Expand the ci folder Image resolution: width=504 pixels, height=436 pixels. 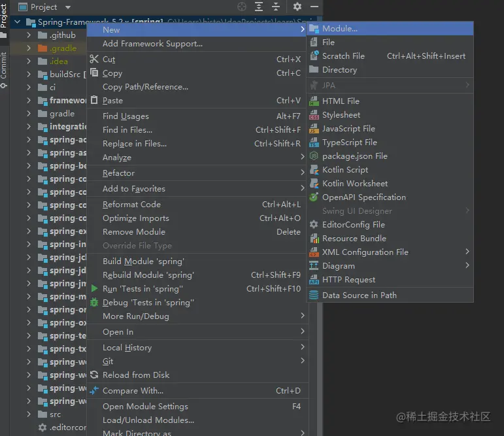[x=29, y=87]
